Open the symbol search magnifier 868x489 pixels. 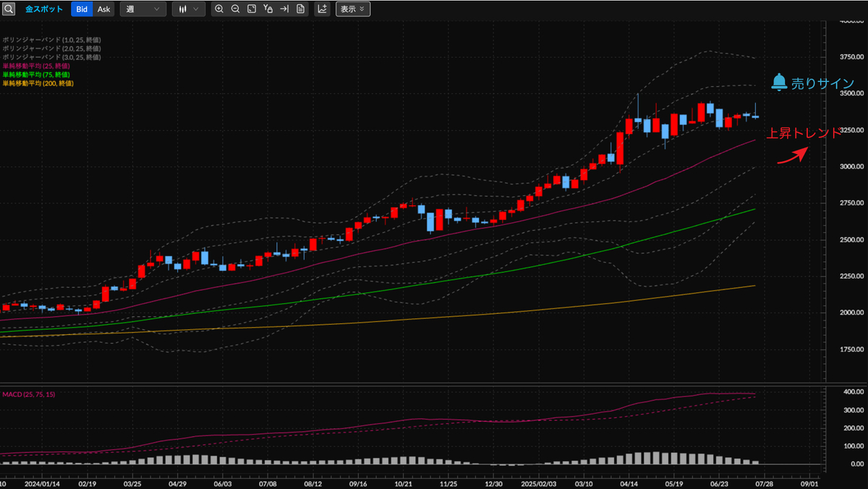click(9, 9)
